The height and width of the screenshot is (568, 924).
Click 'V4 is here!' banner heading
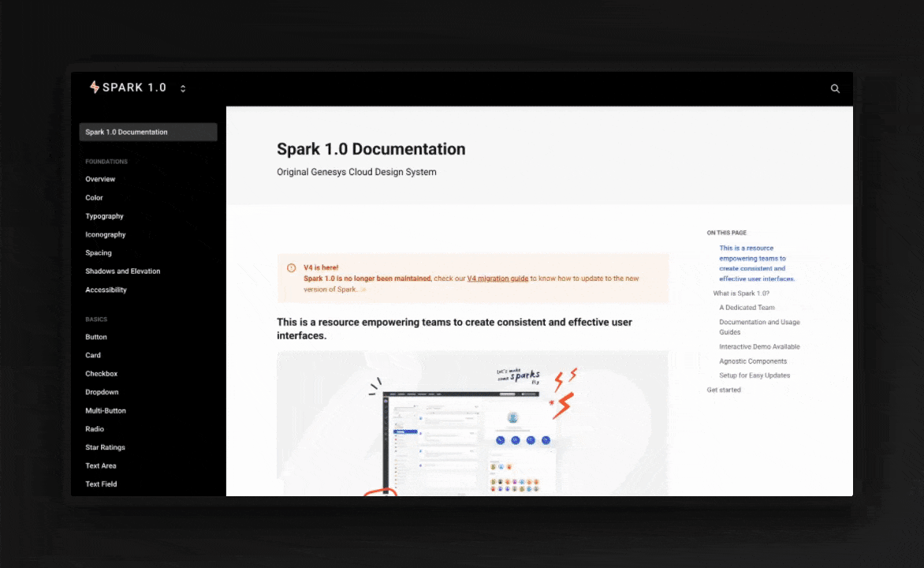click(x=321, y=267)
